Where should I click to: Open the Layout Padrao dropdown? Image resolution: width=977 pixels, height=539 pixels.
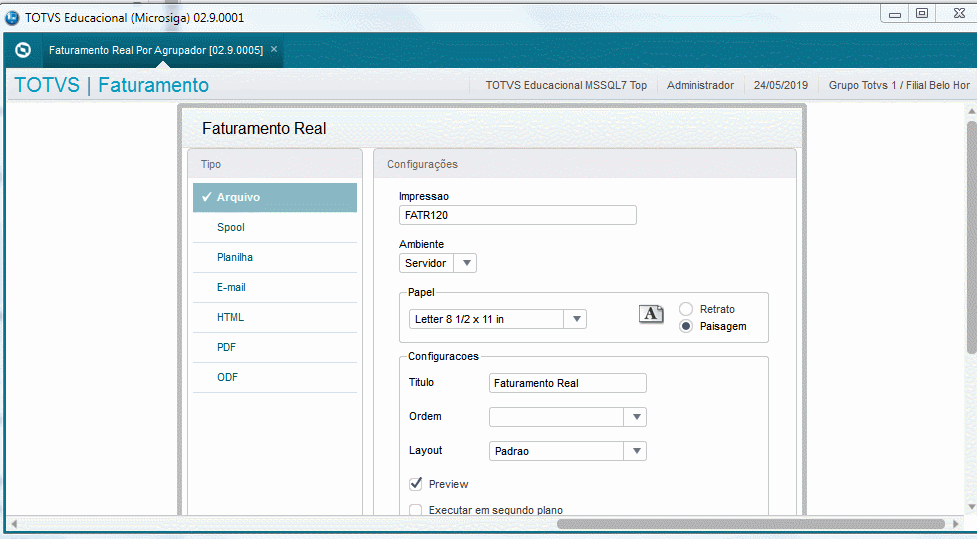[x=568, y=451]
